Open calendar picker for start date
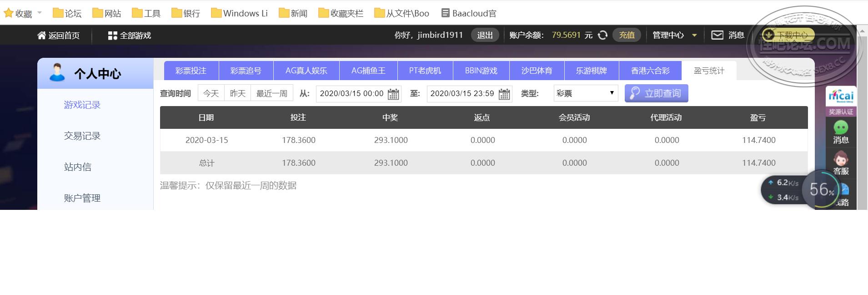Screen dimensions: 868x295 pos(393,94)
